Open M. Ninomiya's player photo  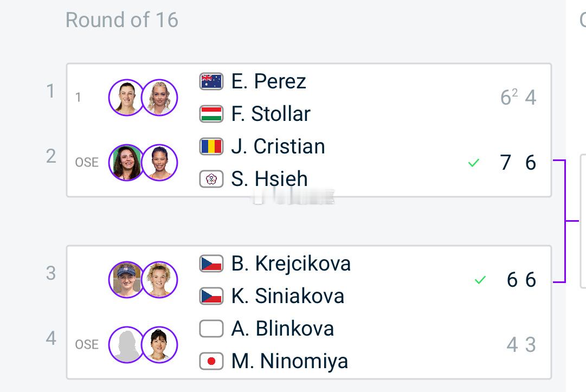tap(159, 344)
